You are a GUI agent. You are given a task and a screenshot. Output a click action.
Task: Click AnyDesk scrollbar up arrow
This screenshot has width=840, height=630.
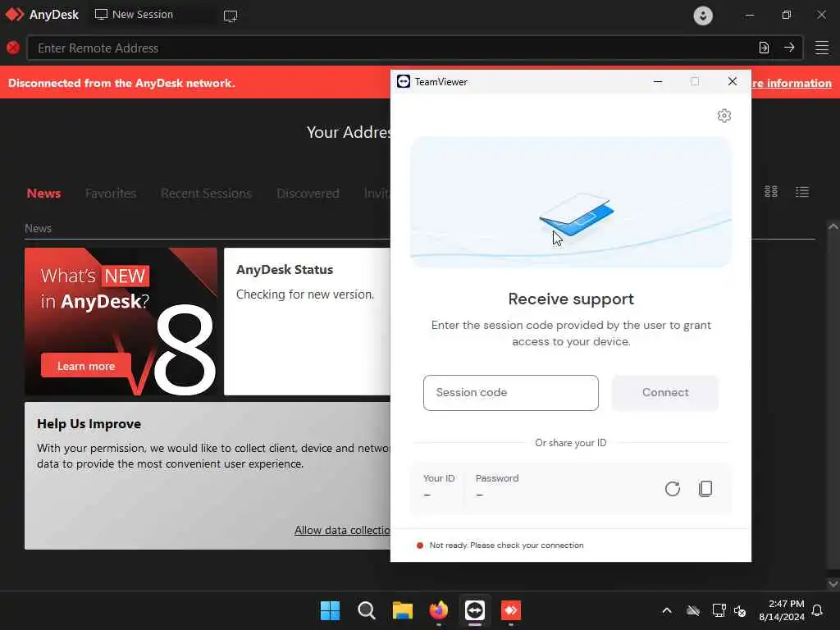pos(833,226)
